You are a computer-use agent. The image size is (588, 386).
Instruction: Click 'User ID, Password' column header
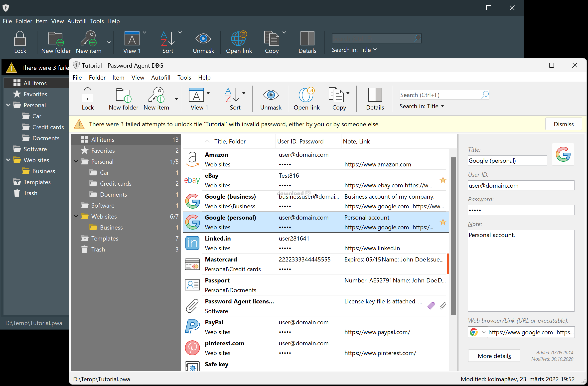coord(308,141)
